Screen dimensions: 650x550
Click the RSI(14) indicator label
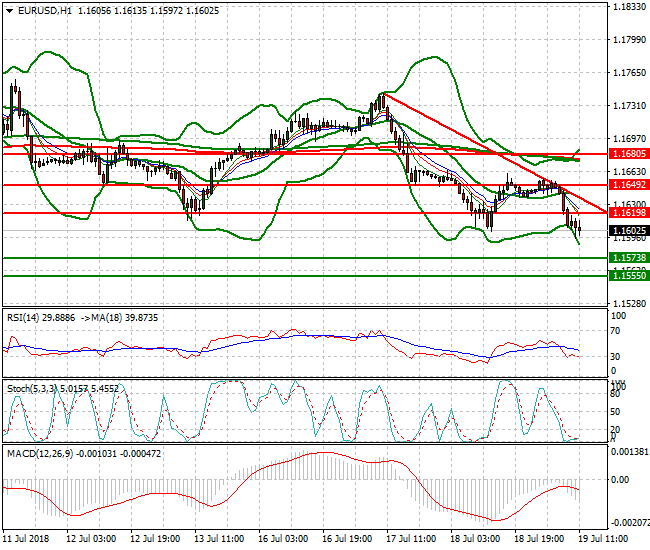click(25, 316)
